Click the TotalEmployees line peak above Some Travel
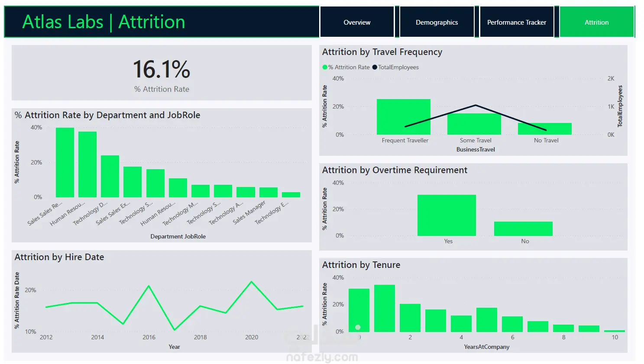644x364 pixels. [476, 105]
